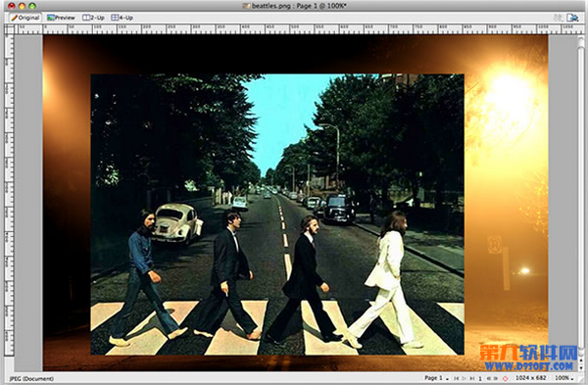Step to previous frame
The image size is (588, 385).
click(x=489, y=378)
